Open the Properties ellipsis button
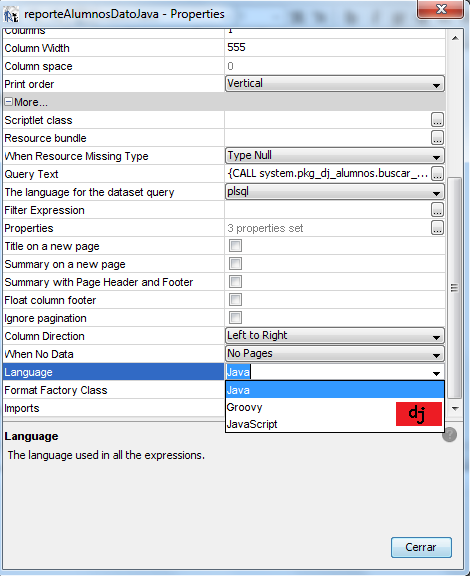The height and width of the screenshot is (576, 470). pos(437,228)
